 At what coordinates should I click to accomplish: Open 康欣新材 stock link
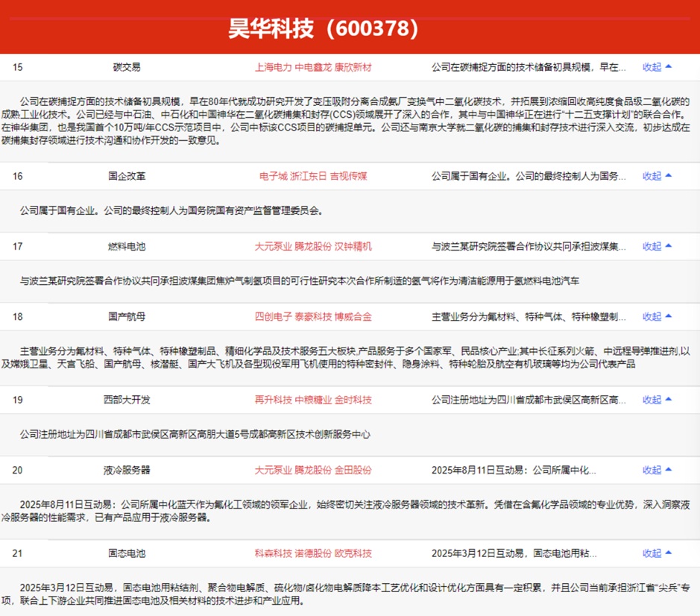pyautogui.click(x=353, y=67)
